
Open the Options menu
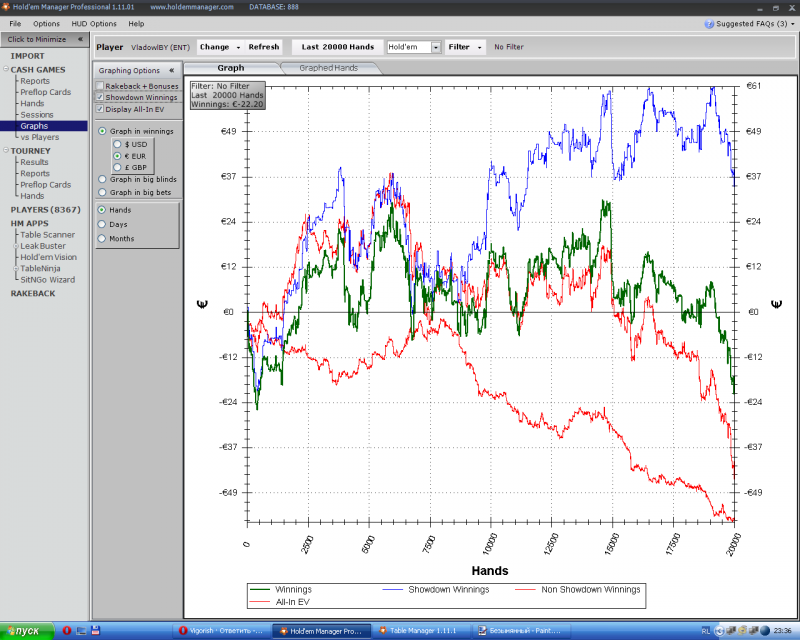coord(46,23)
